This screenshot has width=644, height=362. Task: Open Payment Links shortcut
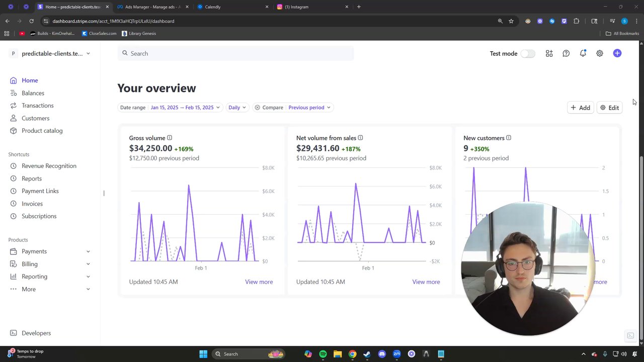click(34, 191)
